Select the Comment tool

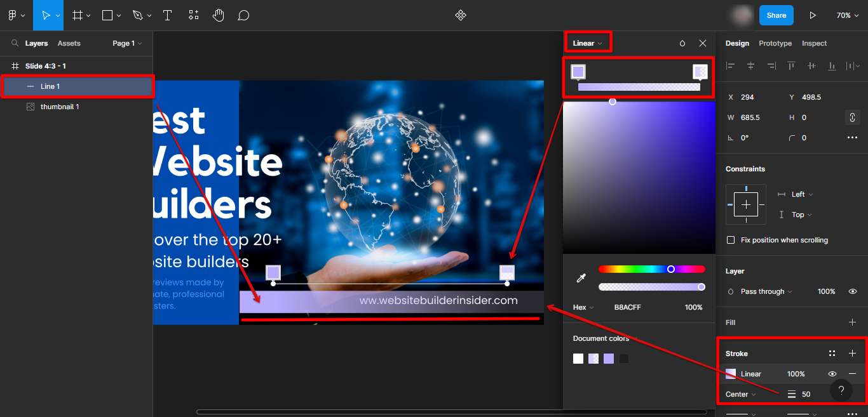243,15
